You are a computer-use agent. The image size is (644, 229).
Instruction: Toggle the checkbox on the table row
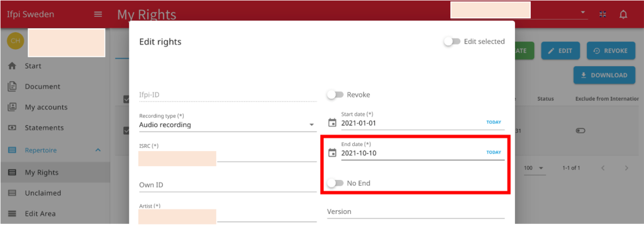tap(126, 131)
